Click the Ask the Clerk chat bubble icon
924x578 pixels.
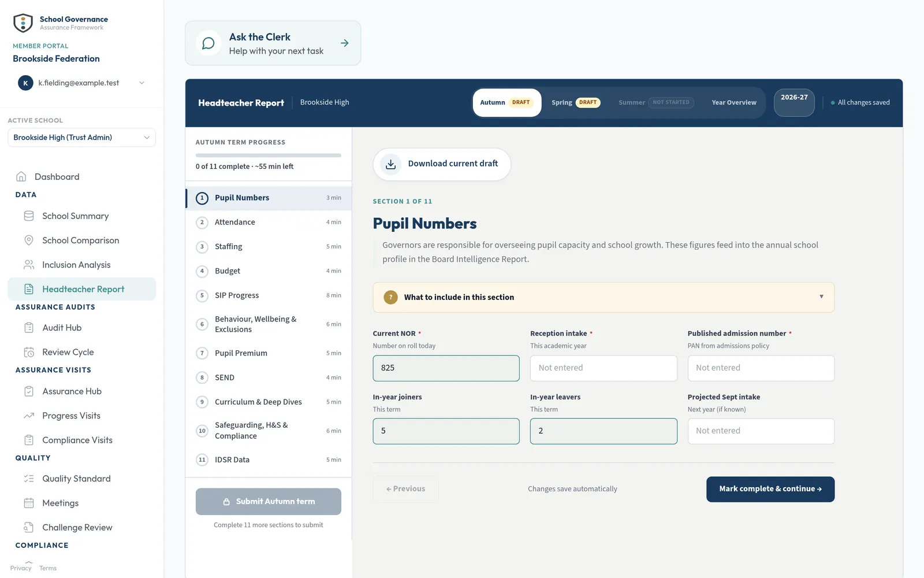(208, 43)
